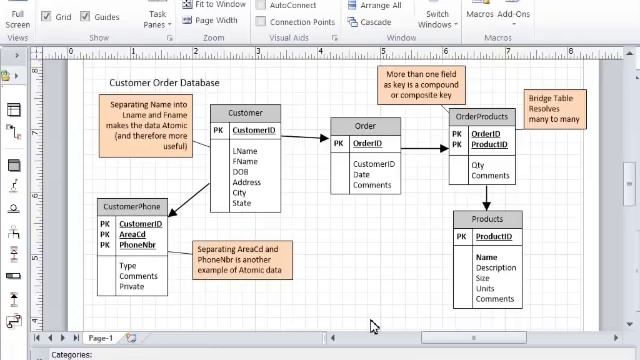Screen dimensions: 640x360
Task: Click the AreaCd key in CustomerPhone table
Action: pyautogui.click(x=132, y=234)
